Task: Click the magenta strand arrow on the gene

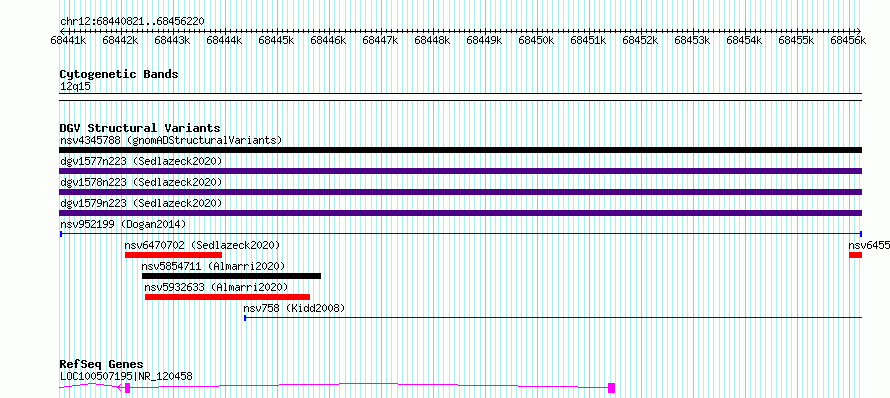Action: tap(119, 388)
